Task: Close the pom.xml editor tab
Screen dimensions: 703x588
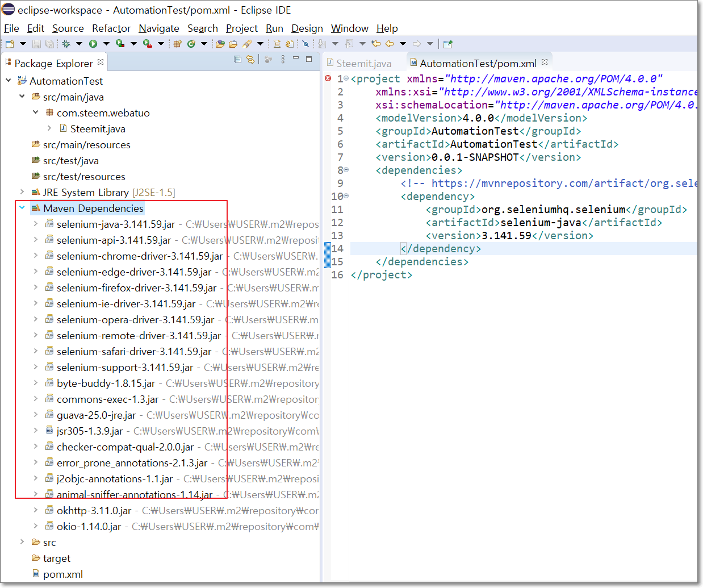Action: 545,62
